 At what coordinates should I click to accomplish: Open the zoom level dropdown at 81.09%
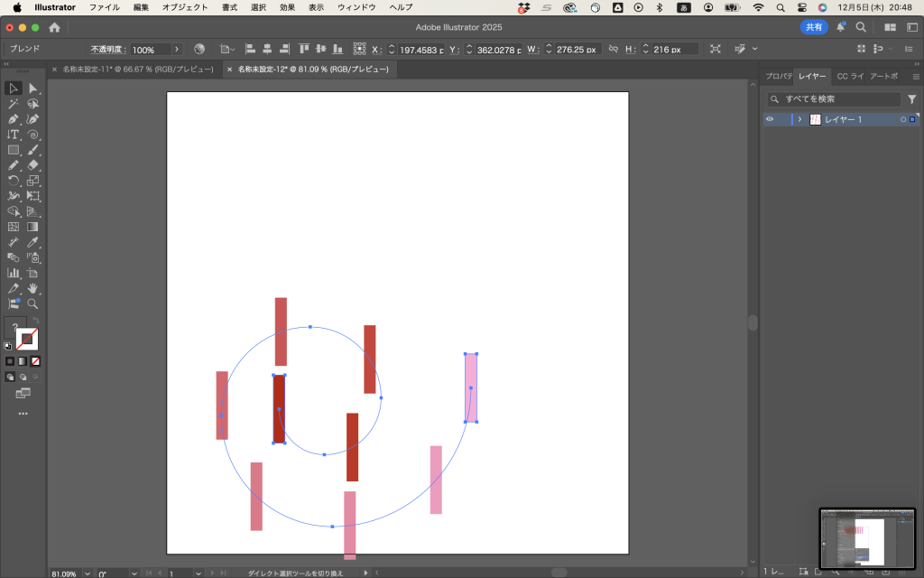[x=87, y=573]
